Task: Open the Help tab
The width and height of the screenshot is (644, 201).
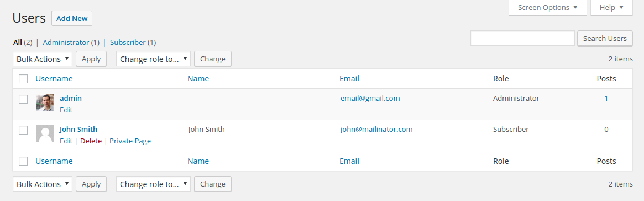Action: [611, 7]
